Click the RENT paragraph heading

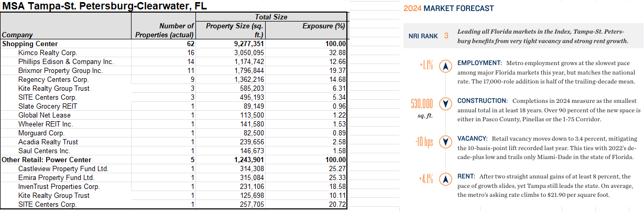click(466, 176)
